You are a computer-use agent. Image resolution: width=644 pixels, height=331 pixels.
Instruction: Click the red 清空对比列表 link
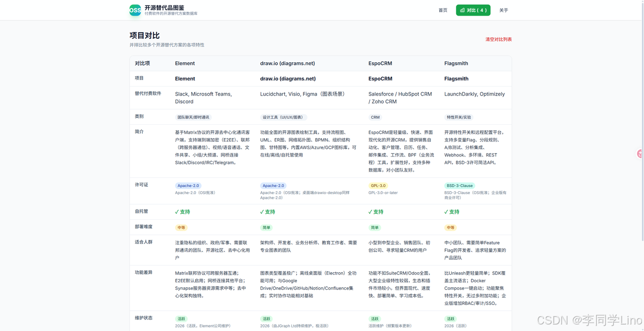[499, 39]
